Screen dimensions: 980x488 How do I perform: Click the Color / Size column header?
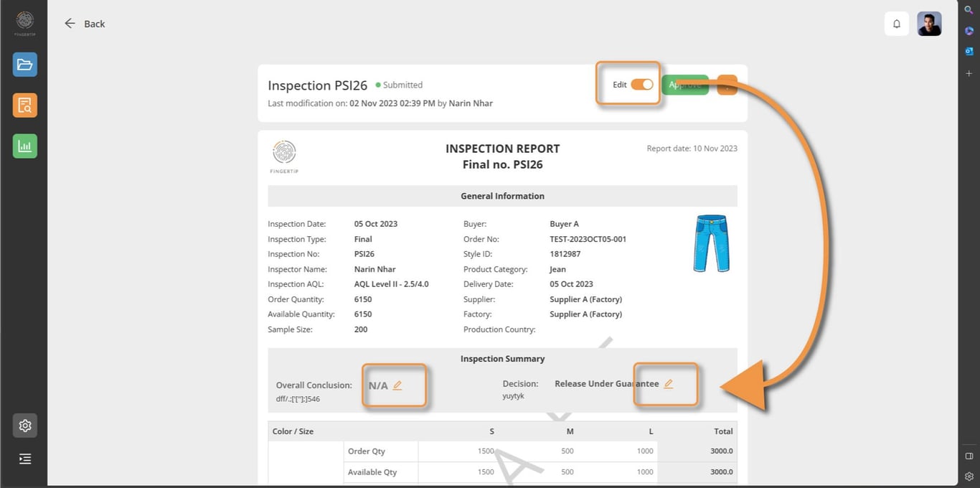[x=293, y=431]
